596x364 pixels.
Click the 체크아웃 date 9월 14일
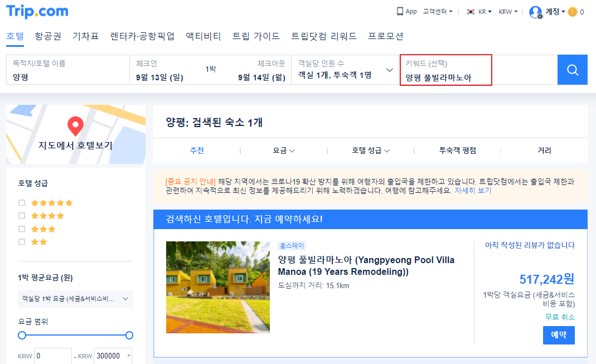click(261, 77)
